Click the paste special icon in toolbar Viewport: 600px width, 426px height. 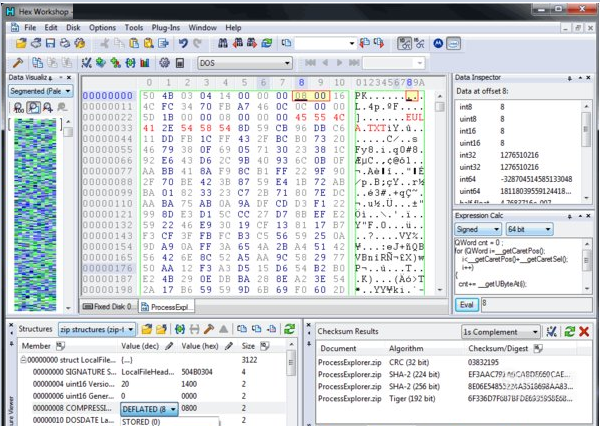(x=148, y=43)
